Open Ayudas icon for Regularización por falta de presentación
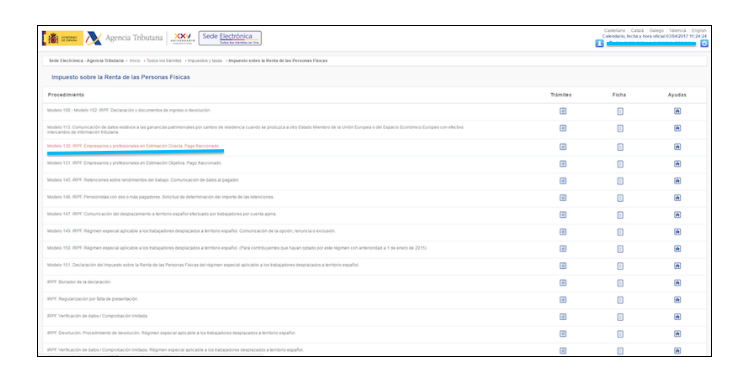This screenshot has width=754, height=389. coord(677,300)
